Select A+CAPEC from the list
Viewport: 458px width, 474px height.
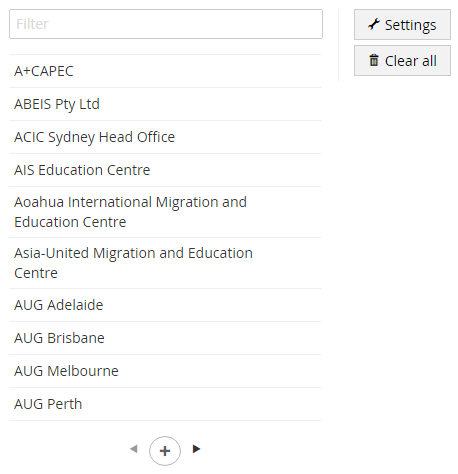coord(165,71)
